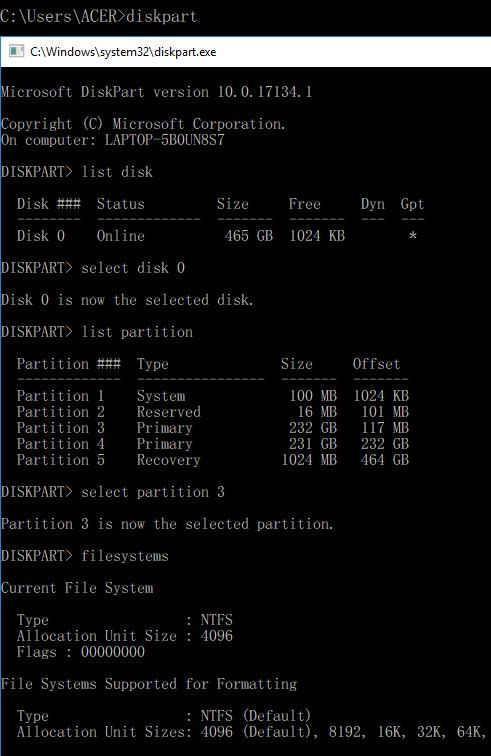Click the Partition 1 System row

pyautogui.click(x=213, y=396)
